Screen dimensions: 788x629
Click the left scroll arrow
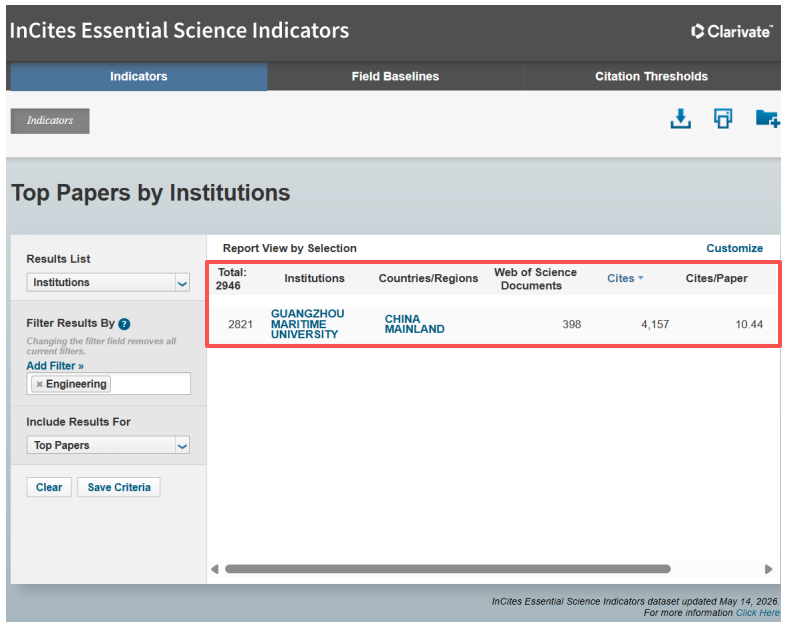[x=215, y=569]
